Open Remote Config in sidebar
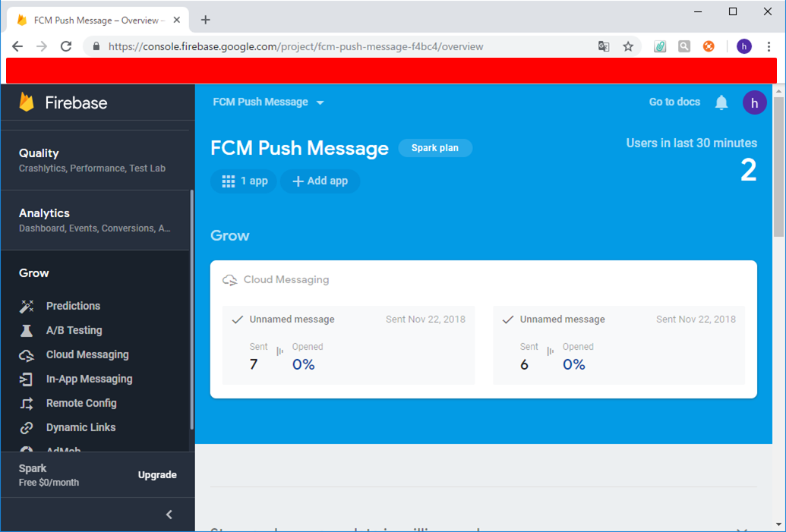The image size is (786, 532). click(81, 403)
